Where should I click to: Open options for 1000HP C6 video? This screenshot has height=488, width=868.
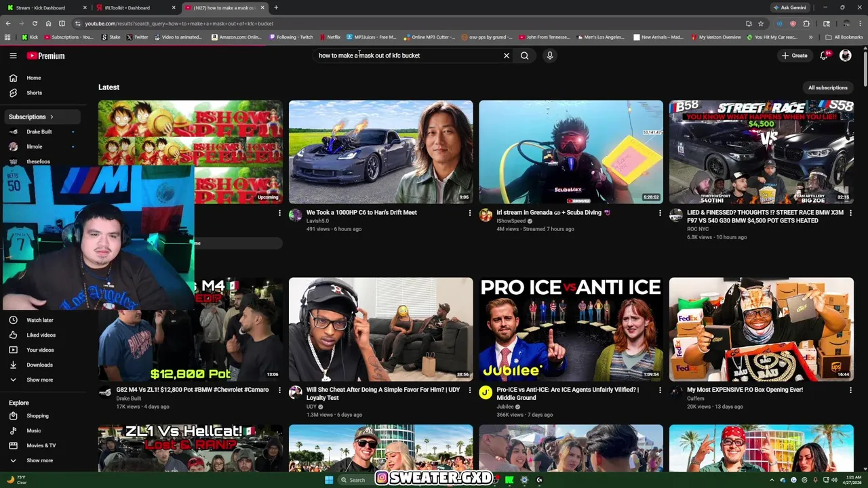click(x=469, y=213)
